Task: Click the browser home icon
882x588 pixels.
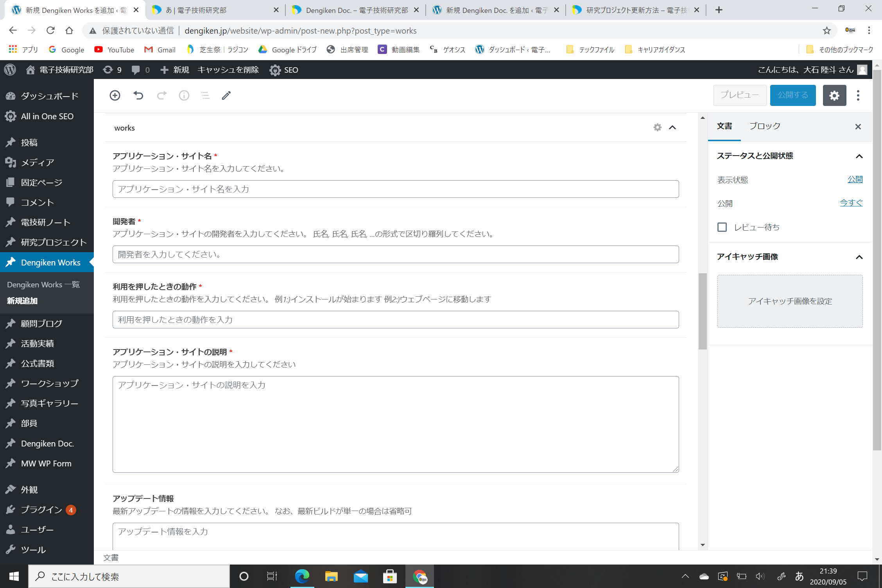Action: pos(69,30)
